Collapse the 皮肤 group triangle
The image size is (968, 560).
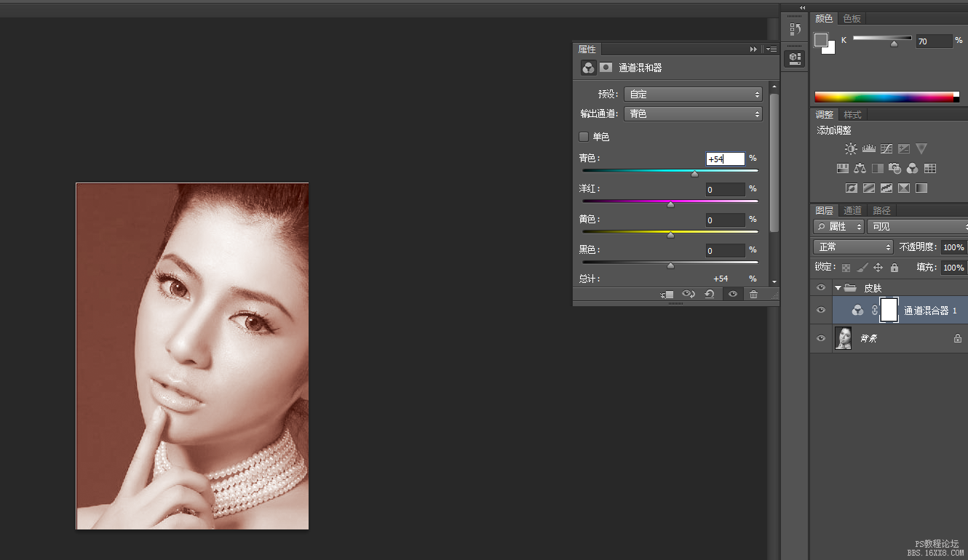click(838, 288)
